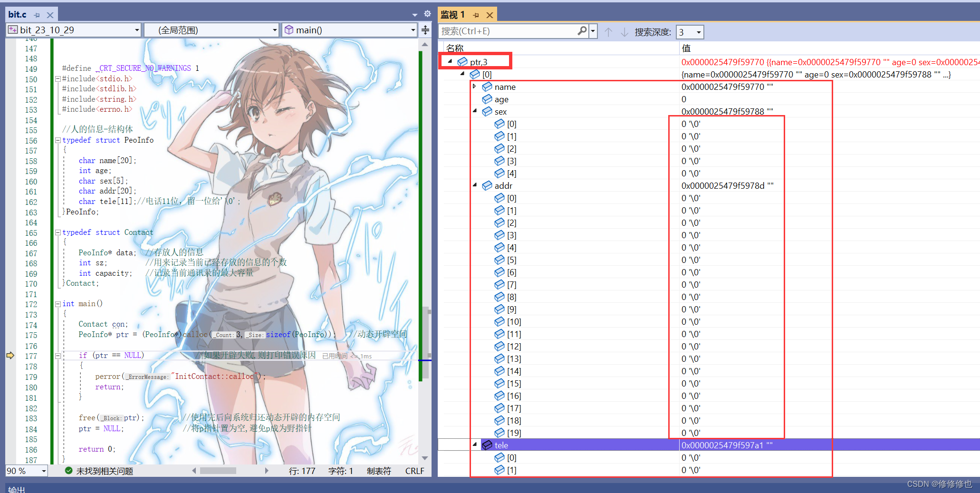Click the 字符: 1 column indicator

(x=340, y=471)
